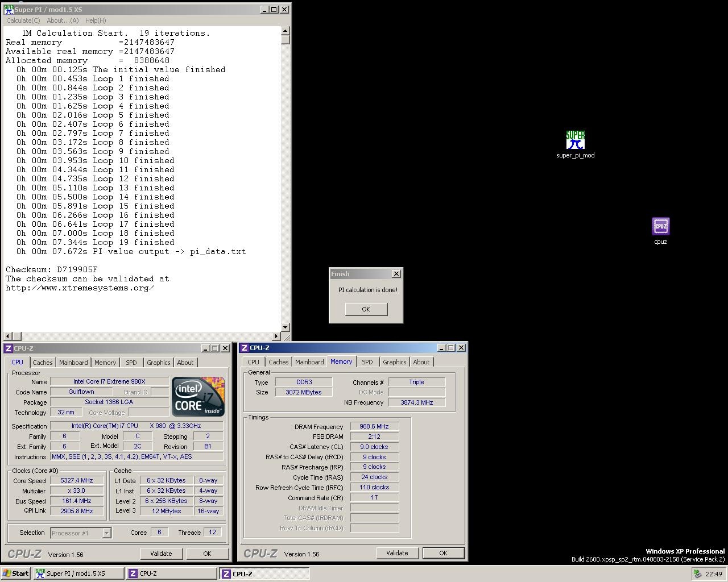Close the Finish dialog with the X button
Viewport: 728px width, 582px height.
[x=396, y=274]
